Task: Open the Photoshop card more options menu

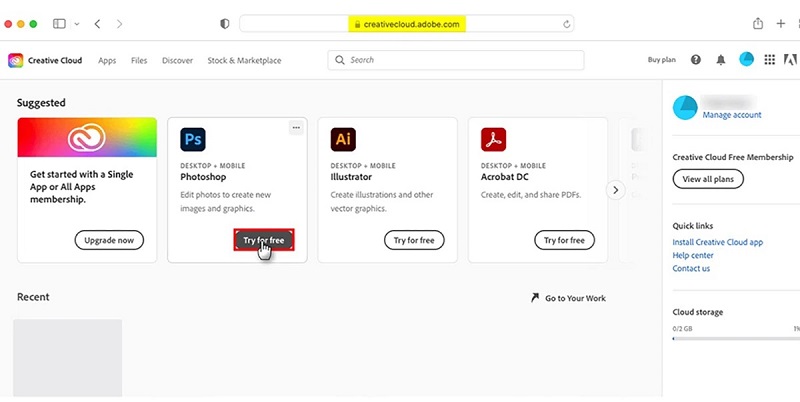Action: 296,127
